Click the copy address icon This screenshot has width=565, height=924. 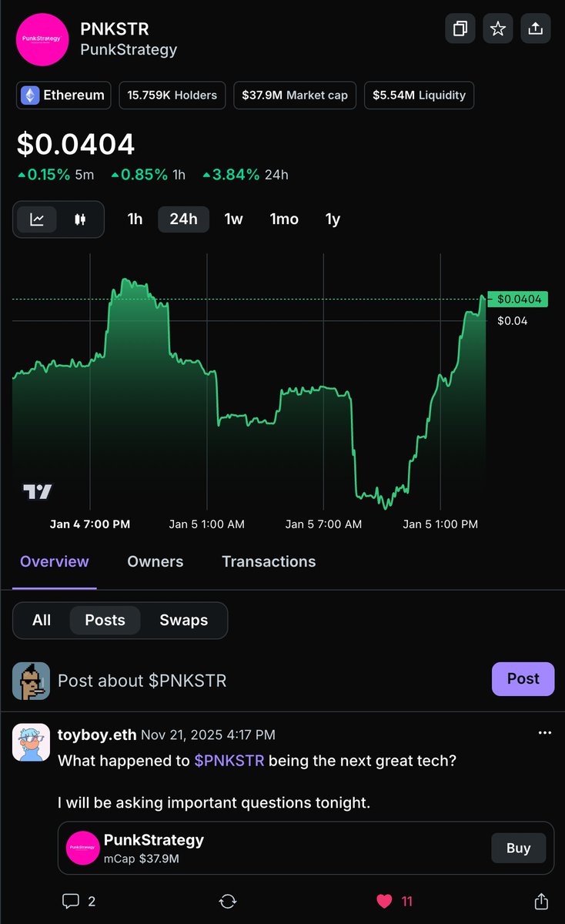pyautogui.click(x=460, y=28)
